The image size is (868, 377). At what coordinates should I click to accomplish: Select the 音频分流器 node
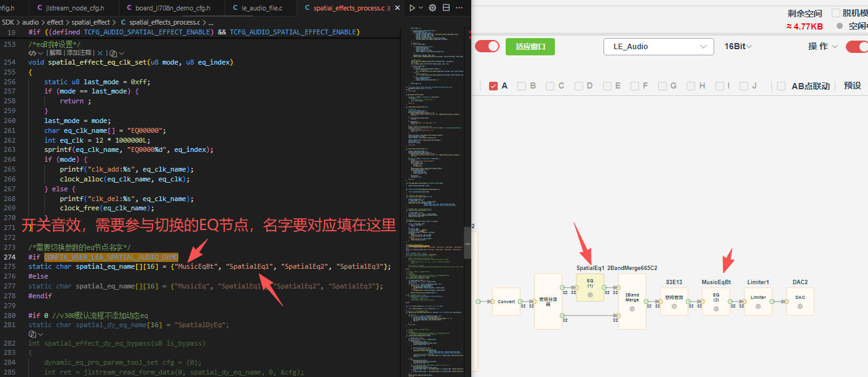coord(549,301)
